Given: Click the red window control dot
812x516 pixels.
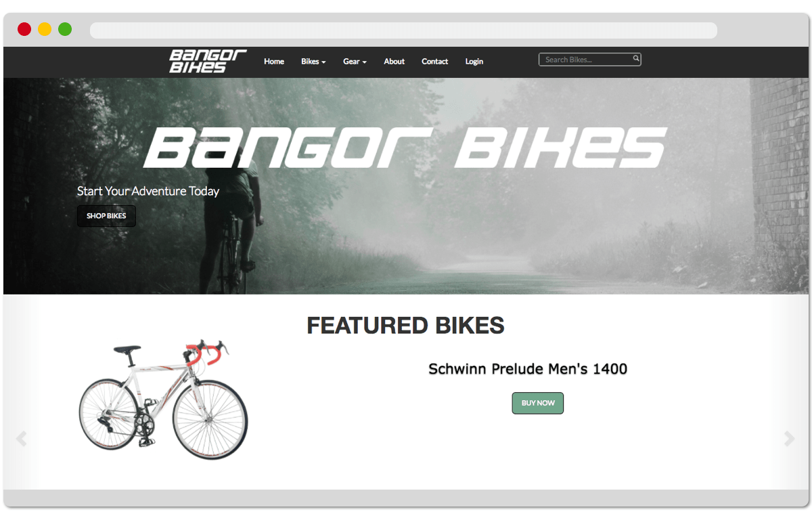Looking at the screenshot, I should [24, 29].
